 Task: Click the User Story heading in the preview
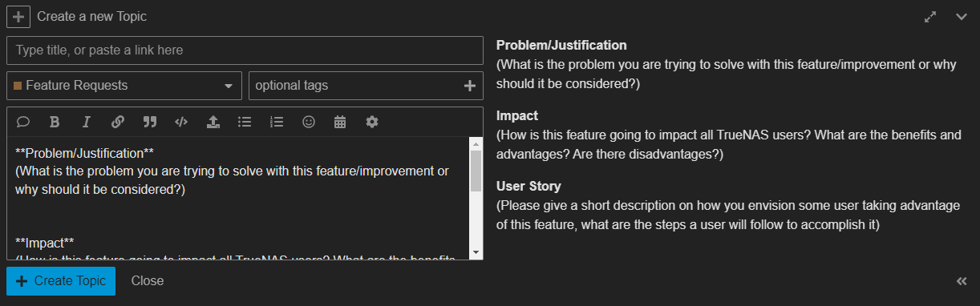click(528, 186)
